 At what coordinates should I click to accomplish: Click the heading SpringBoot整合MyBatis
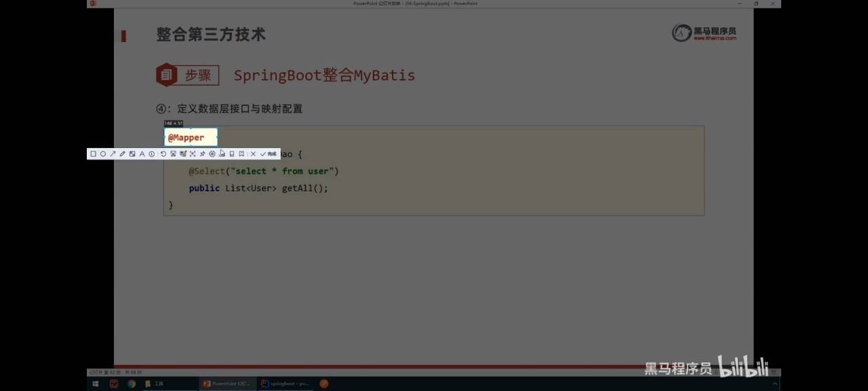click(324, 75)
